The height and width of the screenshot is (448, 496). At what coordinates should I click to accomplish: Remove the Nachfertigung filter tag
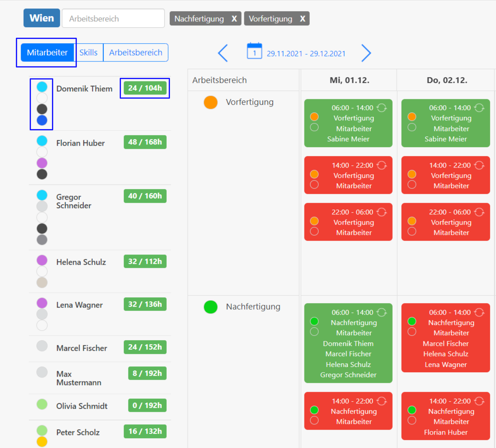click(x=234, y=19)
